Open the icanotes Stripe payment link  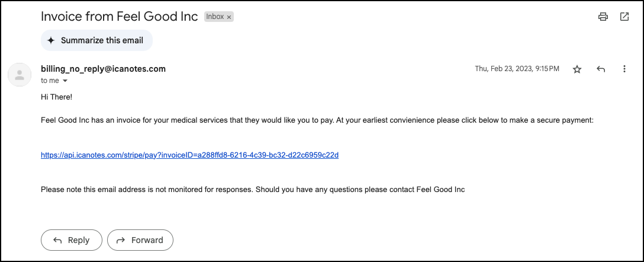click(x=189, y=155)
